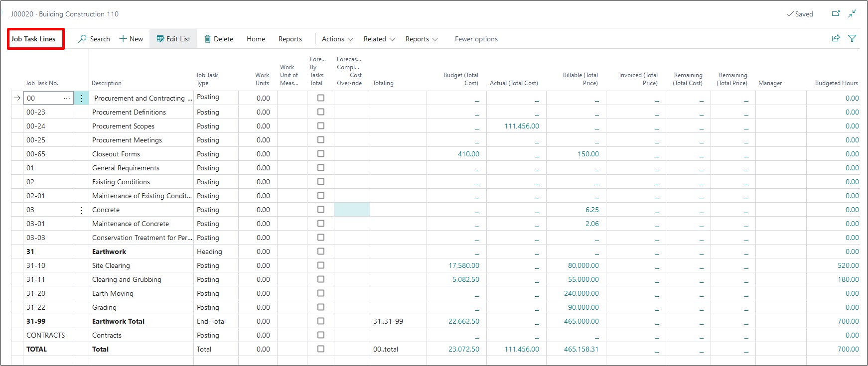Open the 111,456.00 actual cost link

(x=521, y=126)
